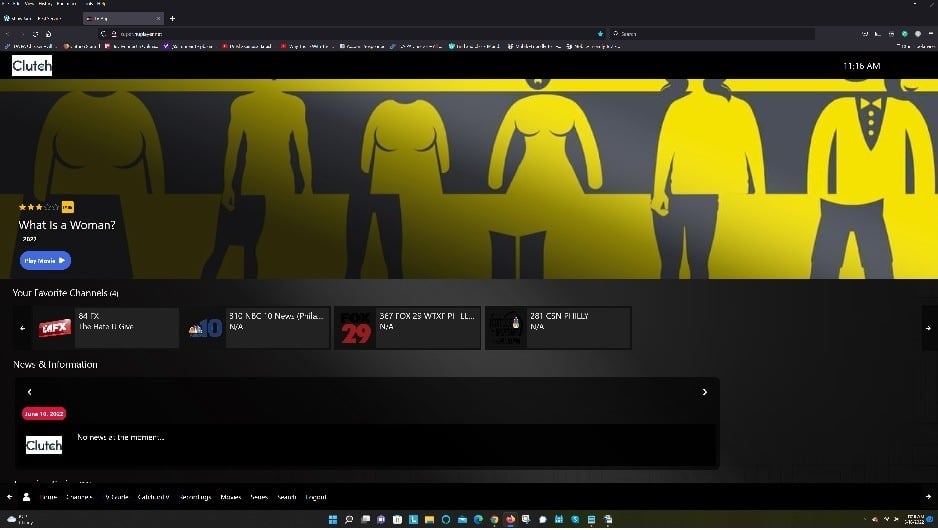
Task: Click the forward arrow in bottom navigation
Action: 928,497
